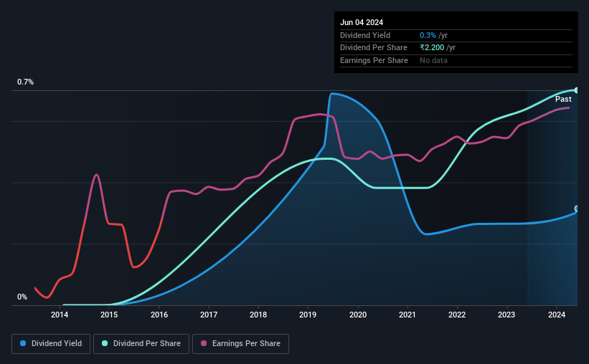
Task: Click the 2024 x-axis label
Action: [x=557, y=315]
